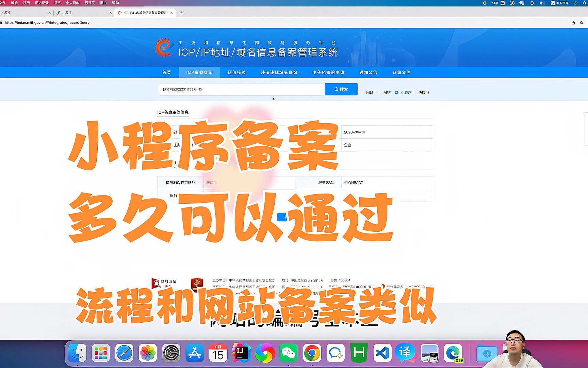Open the 政策文件 navigation tab

402,72
